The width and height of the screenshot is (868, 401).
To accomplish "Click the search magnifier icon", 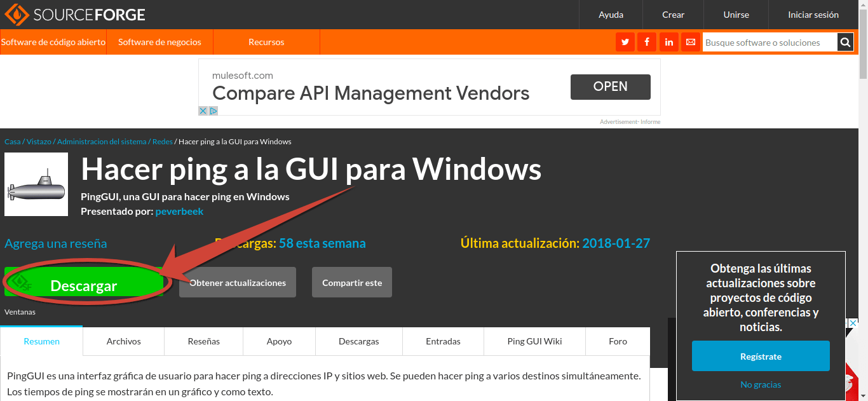I will pos(845,42).
